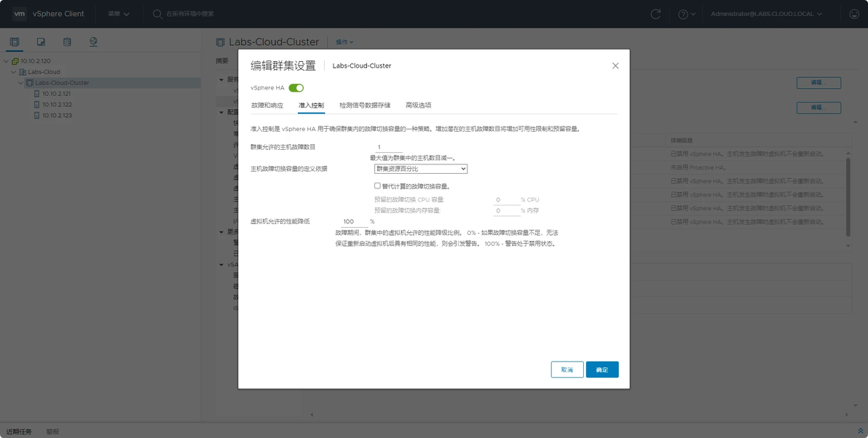Open the 菜单 dropdown menu

(x=119, y=14)
